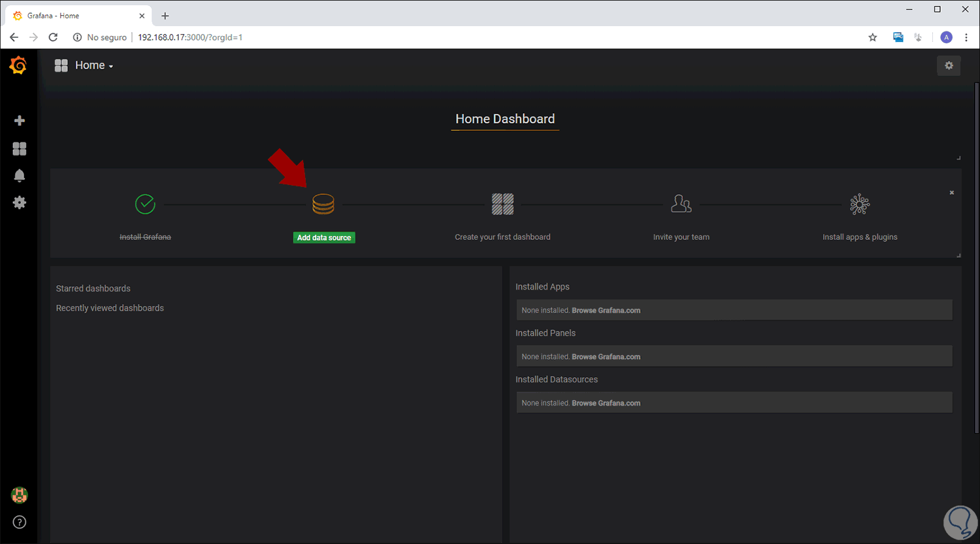Go forward in browser history

[x=33, y=37]
